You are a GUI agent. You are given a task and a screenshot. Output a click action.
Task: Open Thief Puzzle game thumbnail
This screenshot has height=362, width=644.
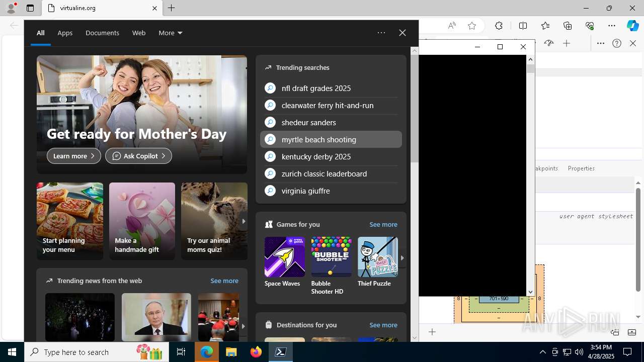tap(378, 257)
